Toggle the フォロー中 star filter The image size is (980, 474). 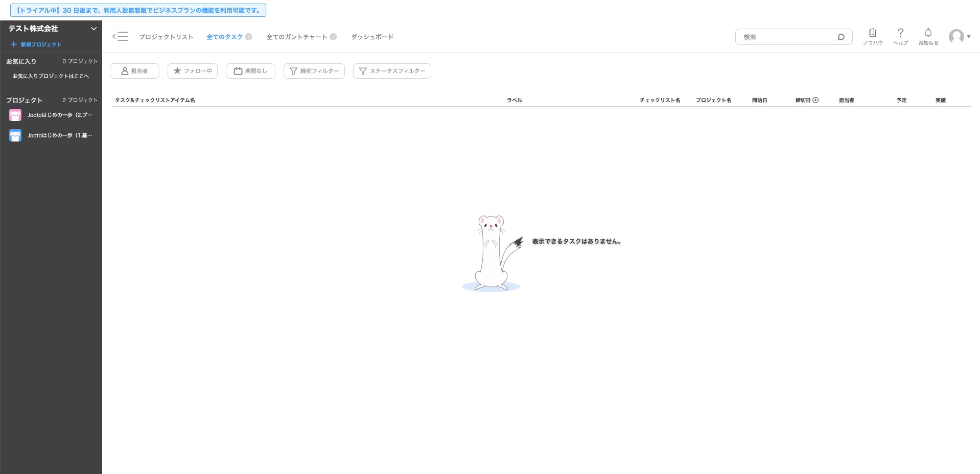[193, 71]
